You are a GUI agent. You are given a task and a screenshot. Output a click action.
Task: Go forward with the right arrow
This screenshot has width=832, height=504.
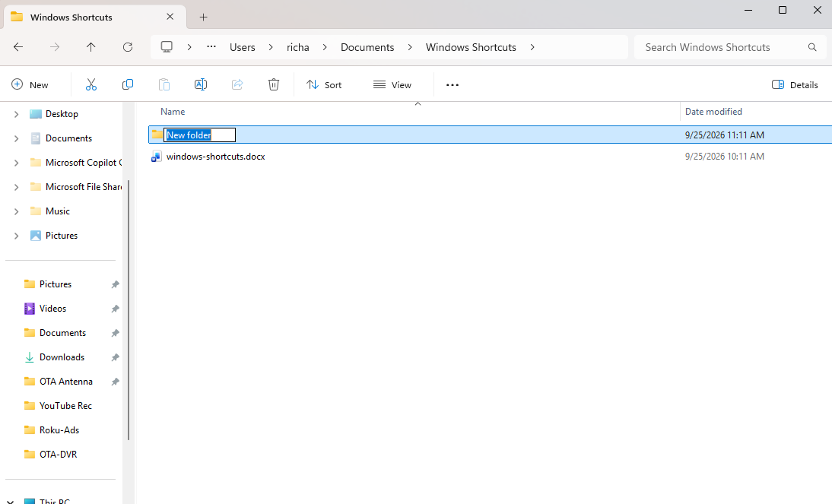pos(55,47)
